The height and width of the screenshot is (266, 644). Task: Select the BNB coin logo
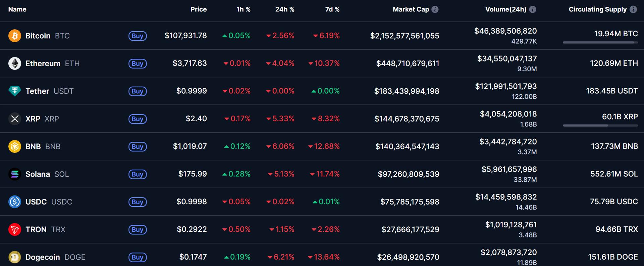click(14, 146)
